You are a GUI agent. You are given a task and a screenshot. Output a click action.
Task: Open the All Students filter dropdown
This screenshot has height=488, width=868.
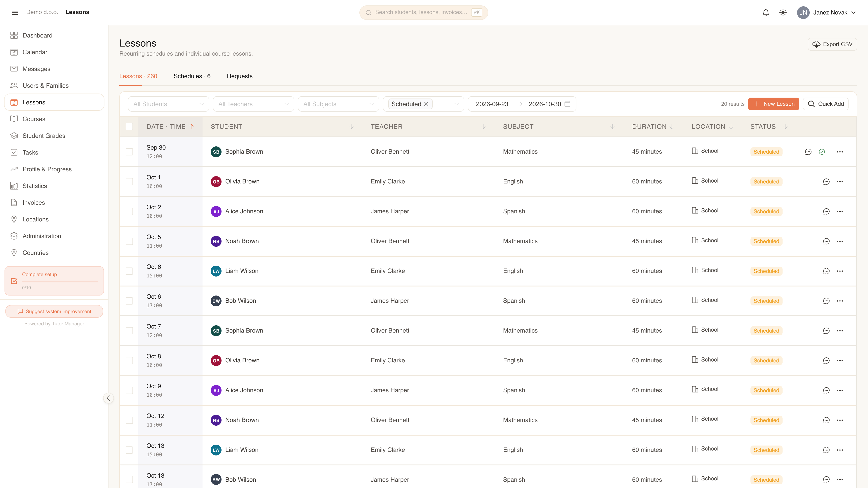(x=168, y=104)
